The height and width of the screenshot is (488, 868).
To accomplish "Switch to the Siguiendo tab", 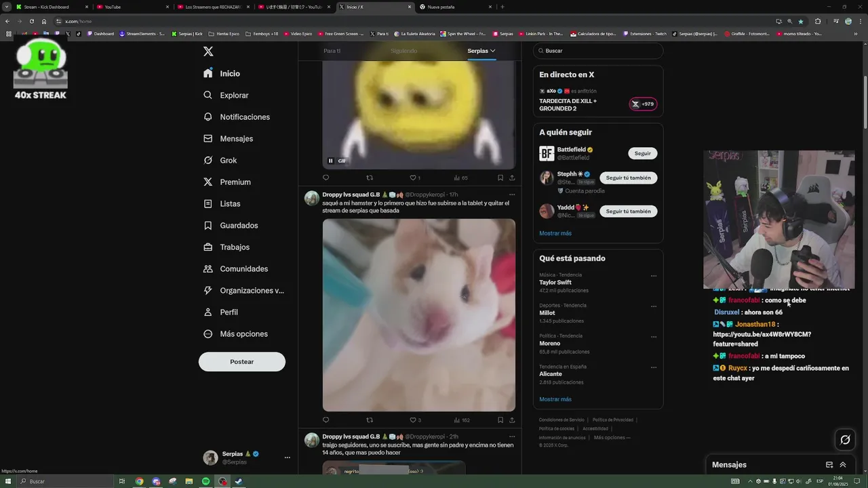I will pyautogui.click(x=404, y=51).
